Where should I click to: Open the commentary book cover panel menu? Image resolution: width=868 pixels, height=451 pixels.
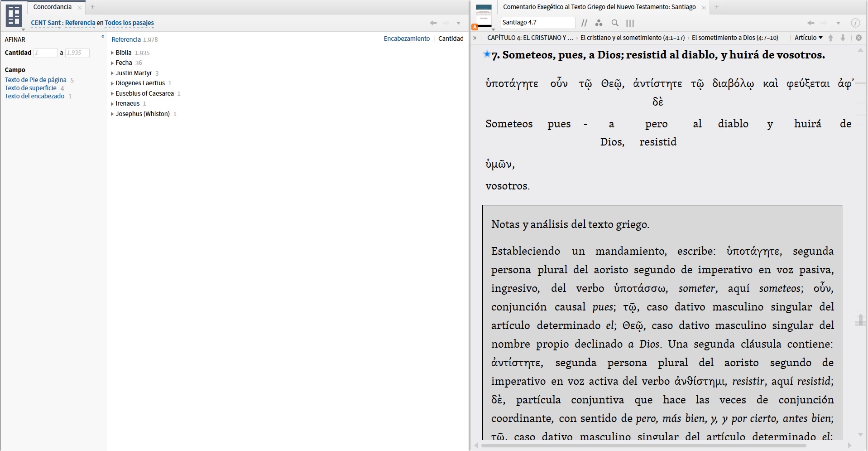[x=484, y=16]
